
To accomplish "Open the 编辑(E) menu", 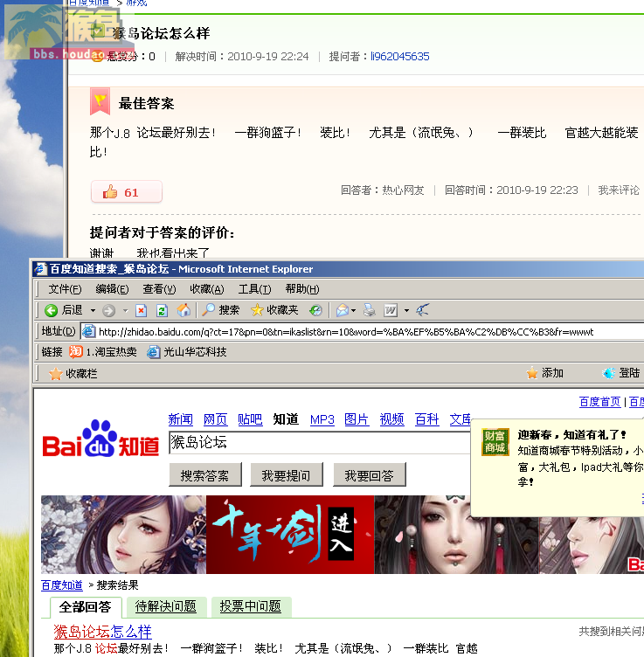I will pos(113,289).
